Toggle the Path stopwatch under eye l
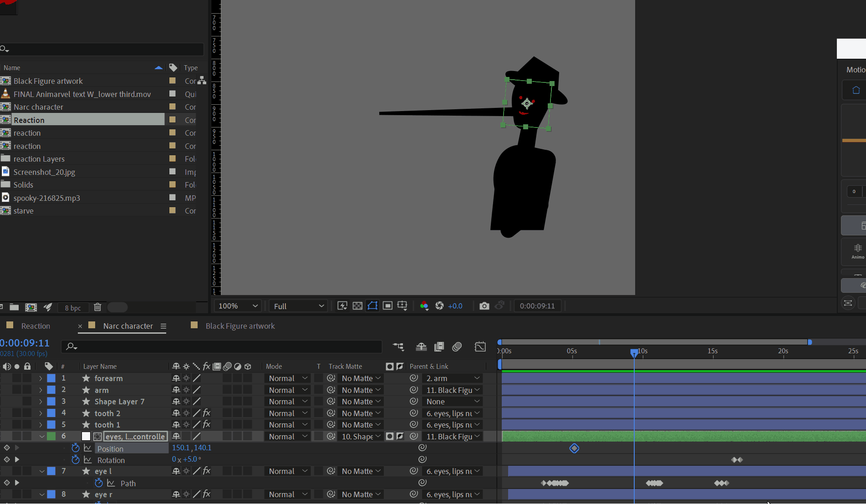866x504 pixels. click(x=98, y=483)
